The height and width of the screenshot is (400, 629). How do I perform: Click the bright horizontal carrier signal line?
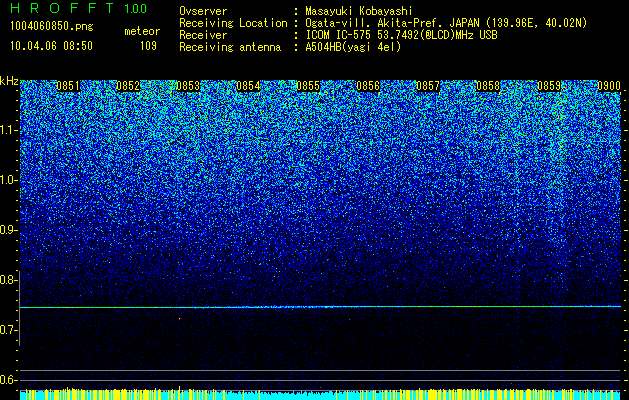coord(321,307)
